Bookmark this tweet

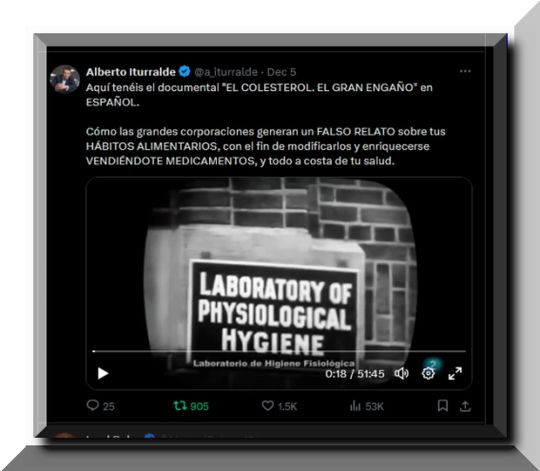443,406
